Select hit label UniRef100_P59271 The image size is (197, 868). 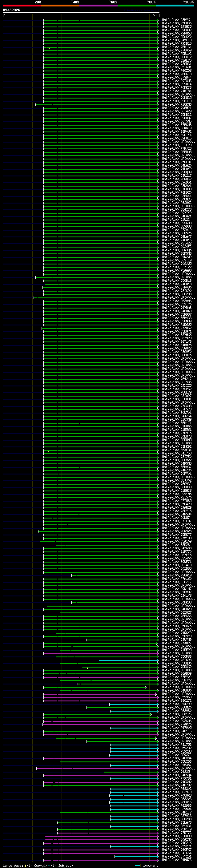pyautogui.click(x=177, y=846)
